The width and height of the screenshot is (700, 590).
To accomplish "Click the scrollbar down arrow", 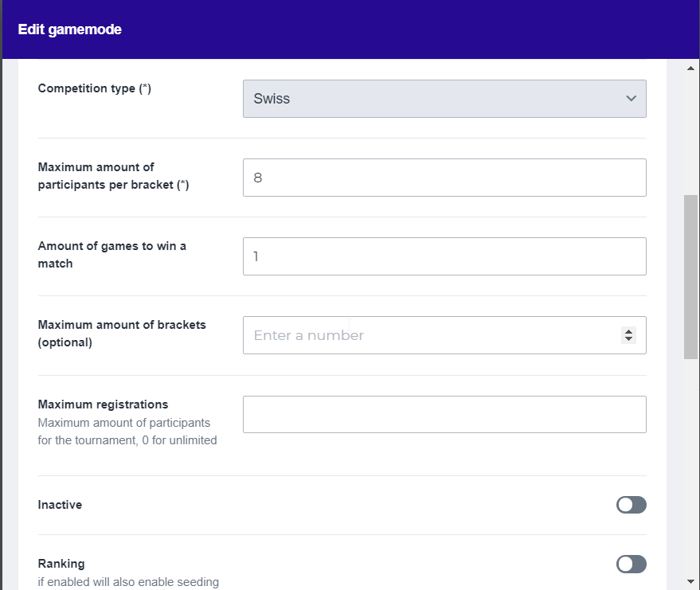I will [690, 580].
